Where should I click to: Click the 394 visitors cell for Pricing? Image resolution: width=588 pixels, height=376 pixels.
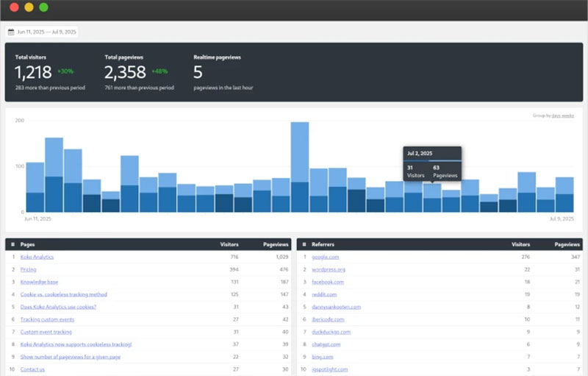[234, 269]
